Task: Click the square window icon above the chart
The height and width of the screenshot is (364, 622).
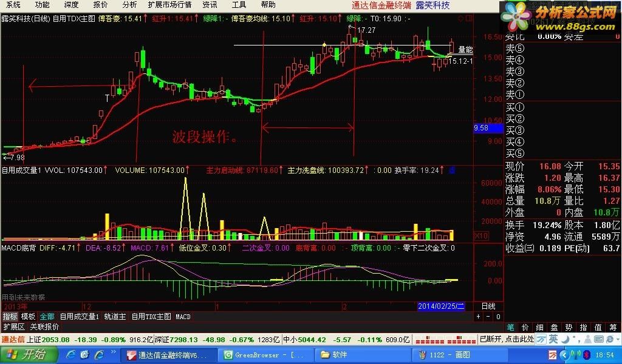Action: point(470,18)
